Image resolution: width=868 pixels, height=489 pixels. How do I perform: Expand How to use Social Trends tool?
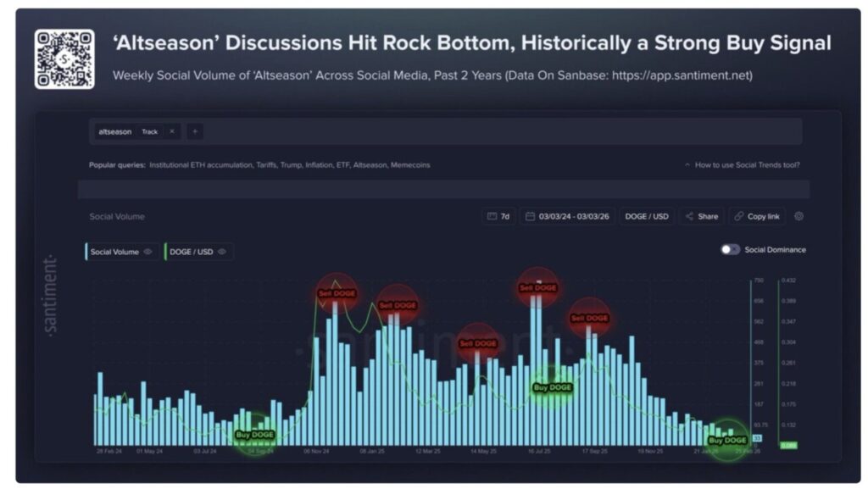[742, 165]
